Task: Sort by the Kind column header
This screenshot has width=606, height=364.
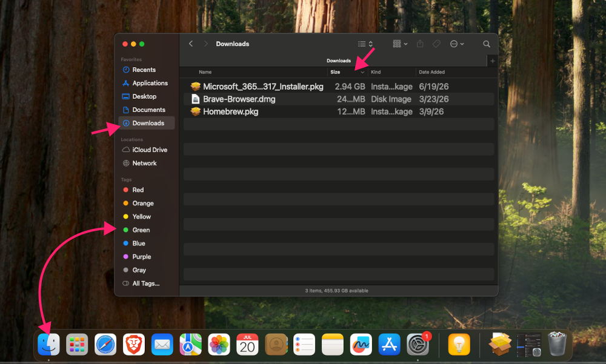Action: 376,72
